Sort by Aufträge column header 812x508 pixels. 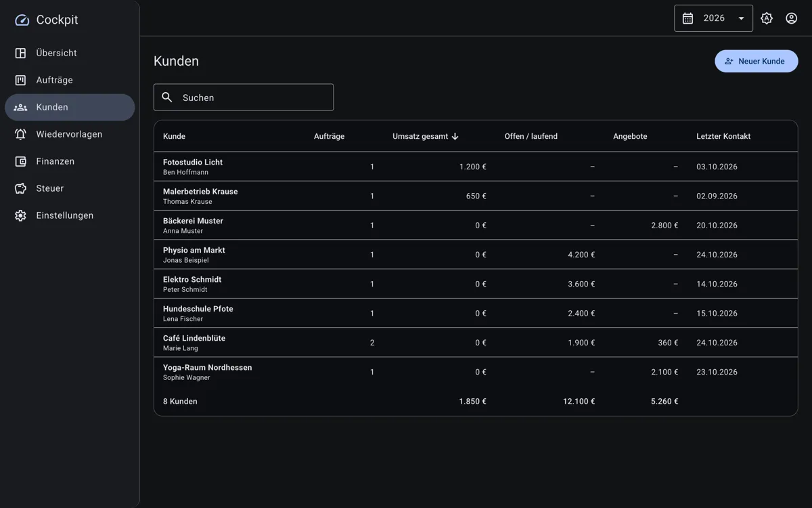click(x=329, y=136)
